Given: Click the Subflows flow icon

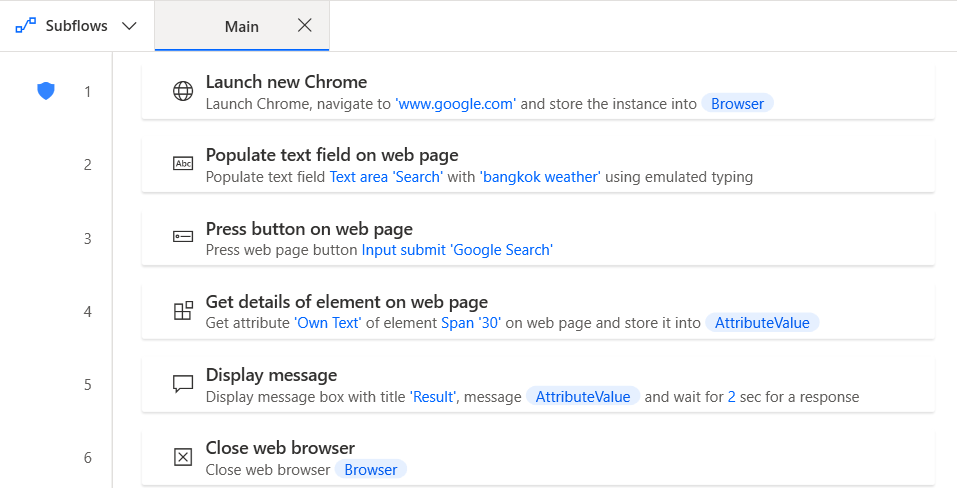Looking at the screenshot, I should click(24, 26).
